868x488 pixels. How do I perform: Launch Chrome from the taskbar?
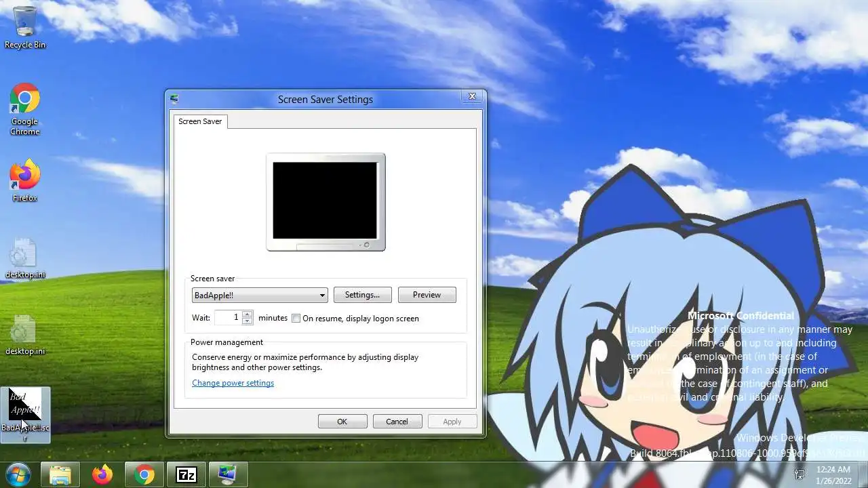click(x=144, y=475)
